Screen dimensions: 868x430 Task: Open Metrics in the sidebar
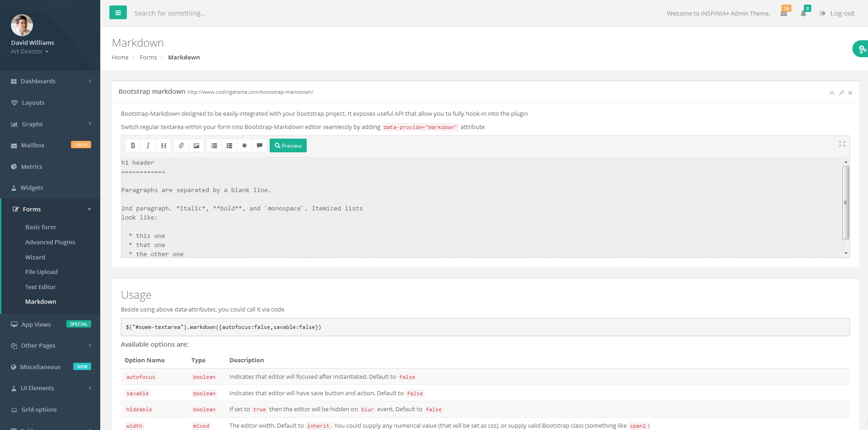pos(50,167)
